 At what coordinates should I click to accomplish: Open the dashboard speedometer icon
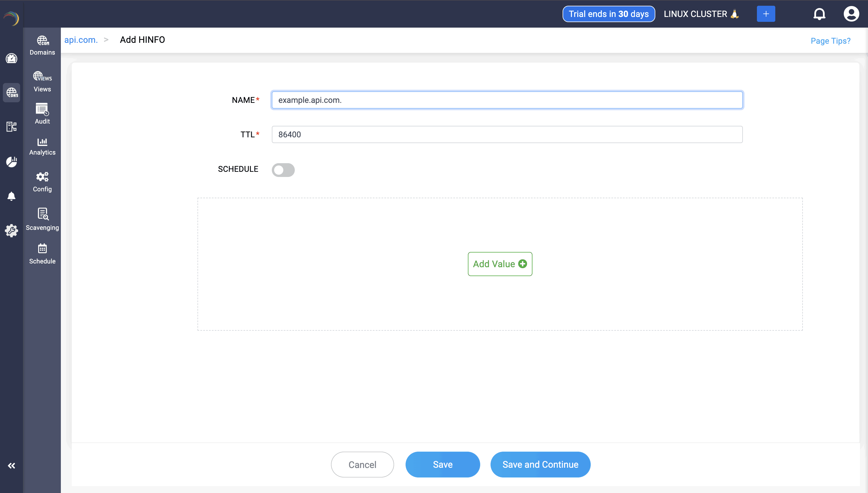(11, 59)
